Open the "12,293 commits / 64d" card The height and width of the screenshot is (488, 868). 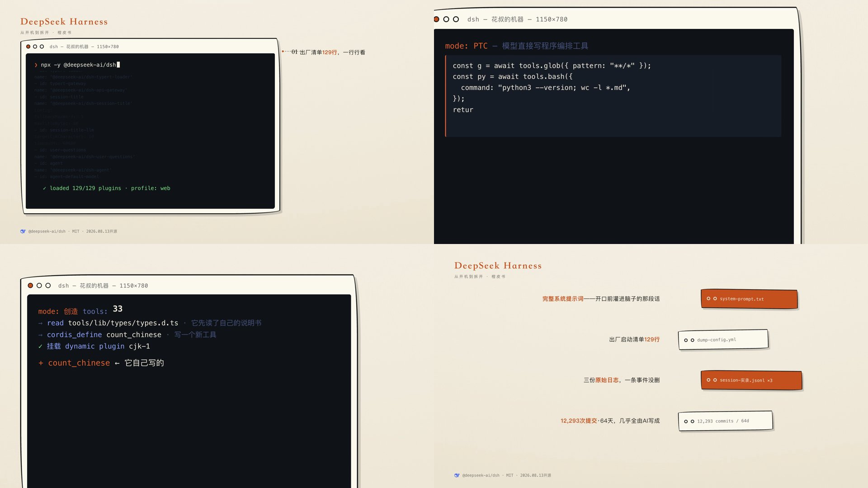pyautogui.click(x=725, y=421)
